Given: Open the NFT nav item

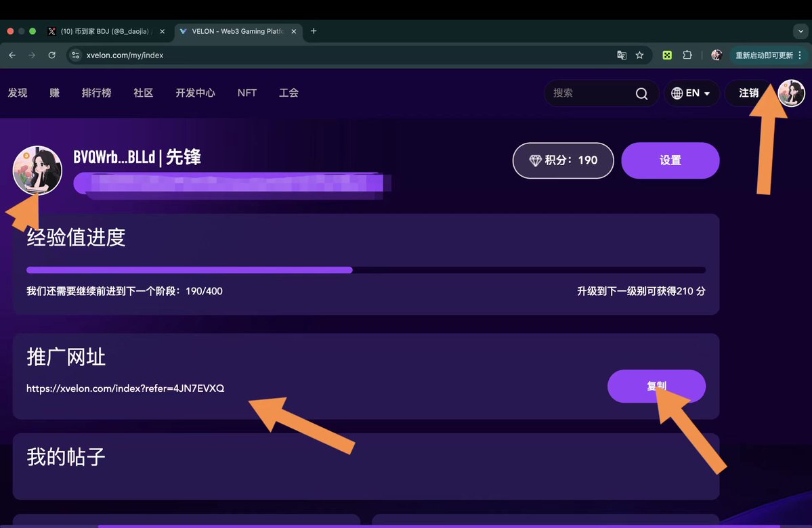Looking at the screenshot, I should pyautogui.click(x=247, y=93).
